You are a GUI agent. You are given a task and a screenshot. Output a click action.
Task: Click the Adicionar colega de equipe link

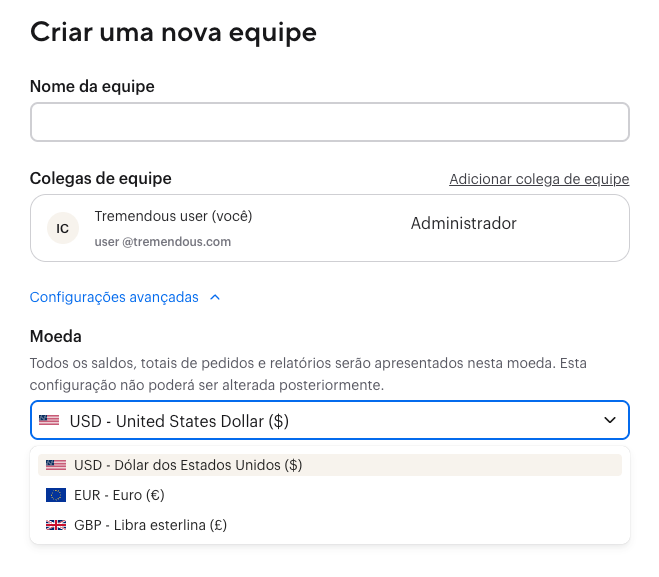(x=539, y=179)
